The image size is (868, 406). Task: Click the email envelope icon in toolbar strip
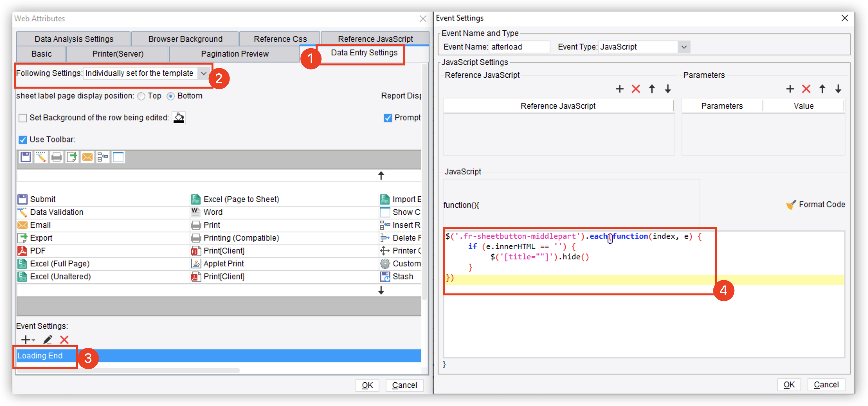point(87,157)
